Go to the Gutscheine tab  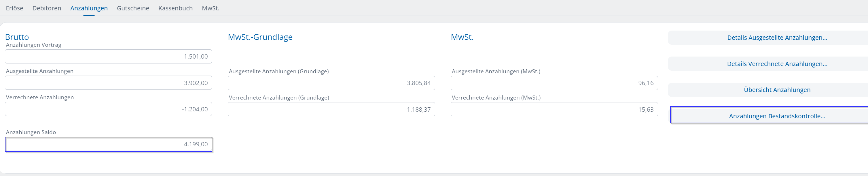(x=133, y=8)
